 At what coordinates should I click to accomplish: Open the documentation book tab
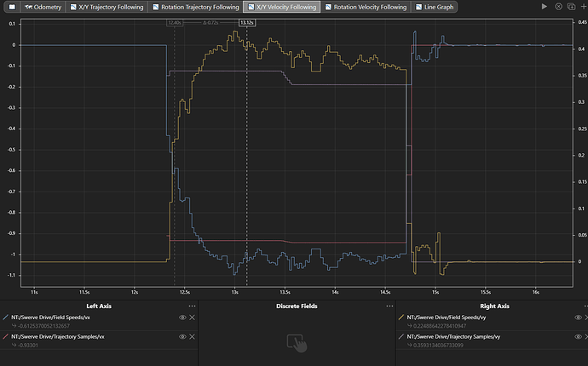pos(12,7)
